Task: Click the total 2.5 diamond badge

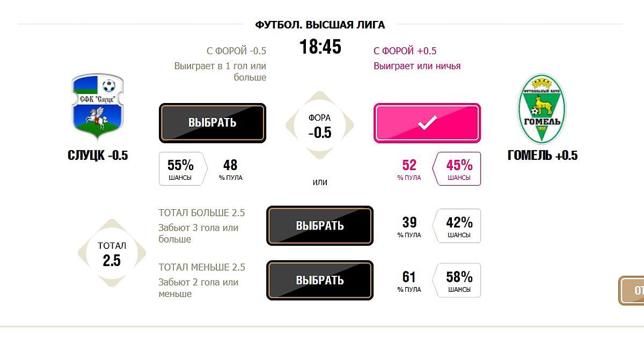Action: click(x=112, y=253)
